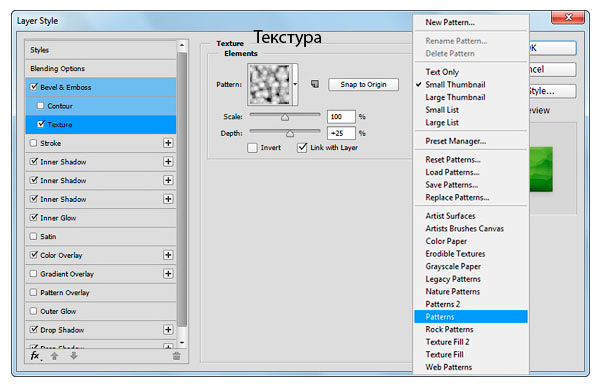Image resolution: width=600 pixels, height=387 pixels.
Task: Move effect down arrow icon
Action: click(74, 356)
